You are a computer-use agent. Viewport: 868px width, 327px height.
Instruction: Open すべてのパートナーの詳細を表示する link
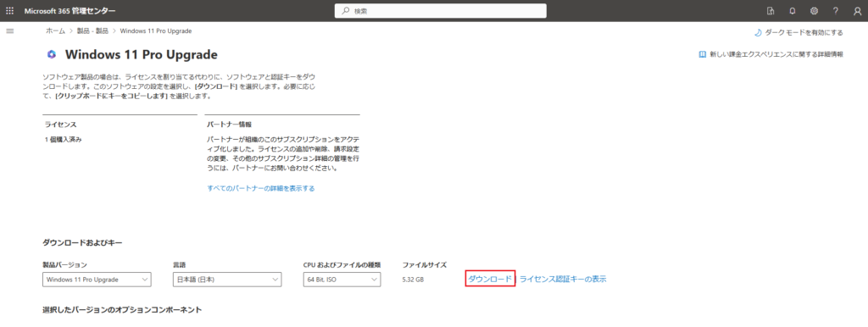point(261,189)
